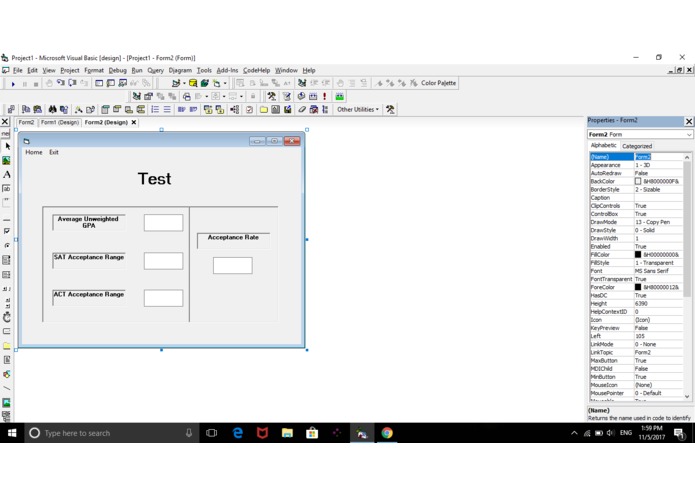The width and height of the screenshot is (695, 494).
Task: Open the Format menu
Action: [94, 70]
